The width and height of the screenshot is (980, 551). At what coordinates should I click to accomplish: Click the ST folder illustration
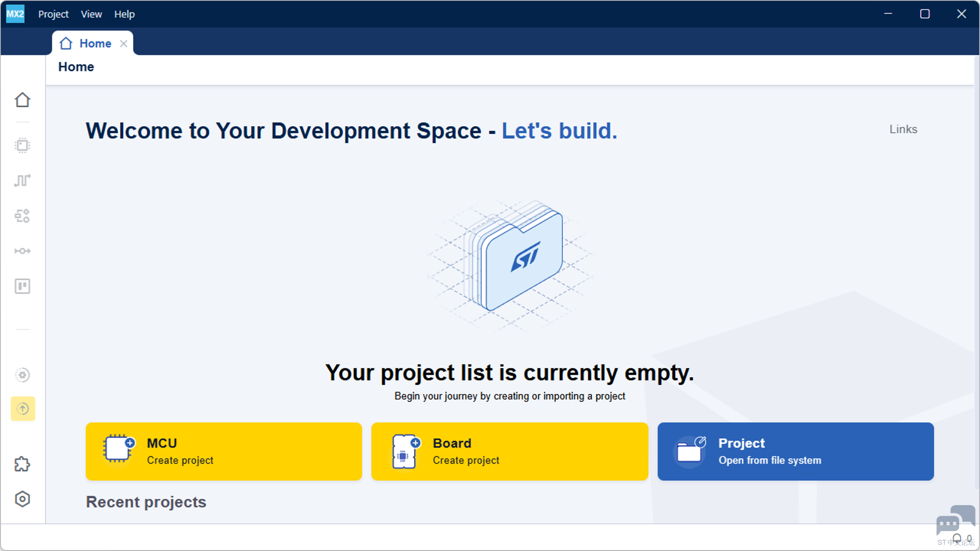(x=510, y=264)
